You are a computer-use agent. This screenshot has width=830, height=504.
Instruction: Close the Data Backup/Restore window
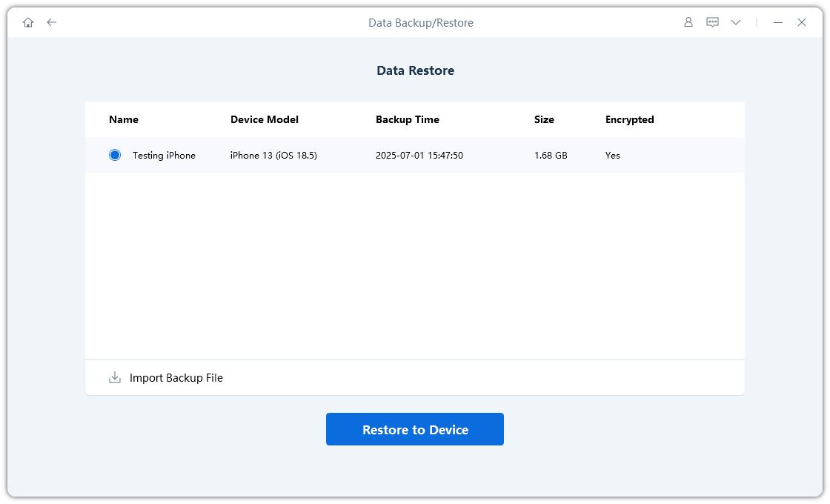tap(802, 23)
